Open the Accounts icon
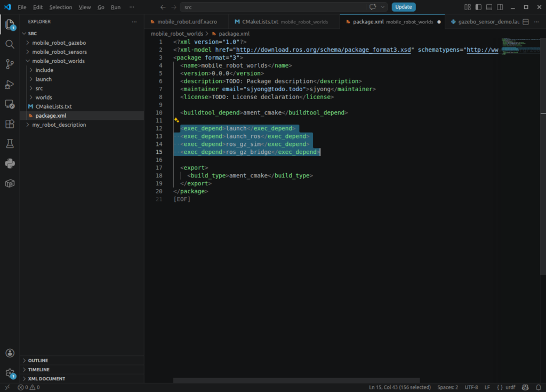Image resolution: width=546 pixels, height=392 pixels. 10,353
